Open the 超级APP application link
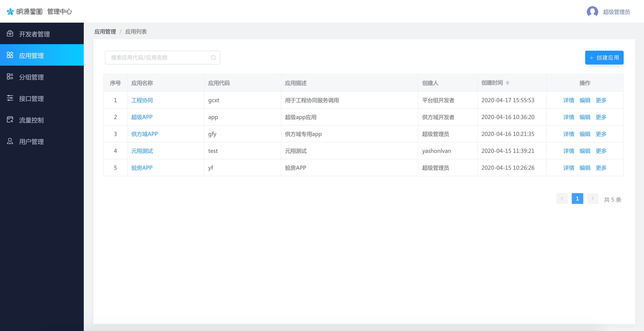The height and width of the screenshot is (331, 644). (x=142, y=117)
